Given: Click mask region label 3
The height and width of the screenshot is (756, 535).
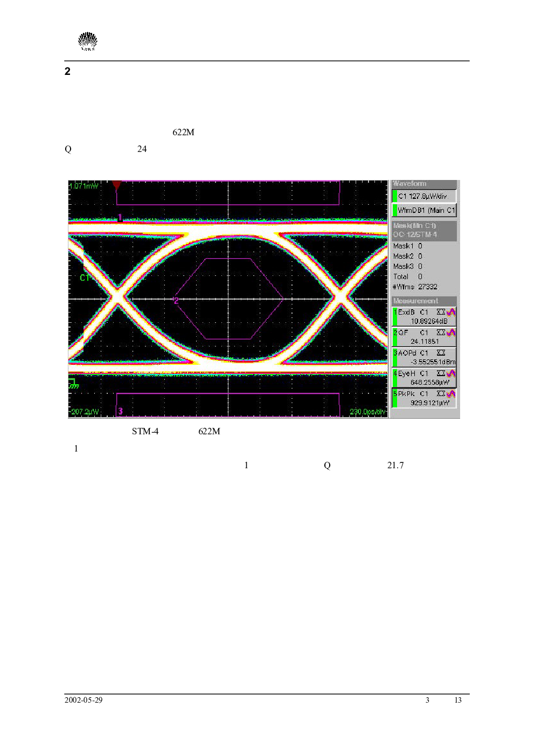Looking at the screenshot, I should [120, 411].
